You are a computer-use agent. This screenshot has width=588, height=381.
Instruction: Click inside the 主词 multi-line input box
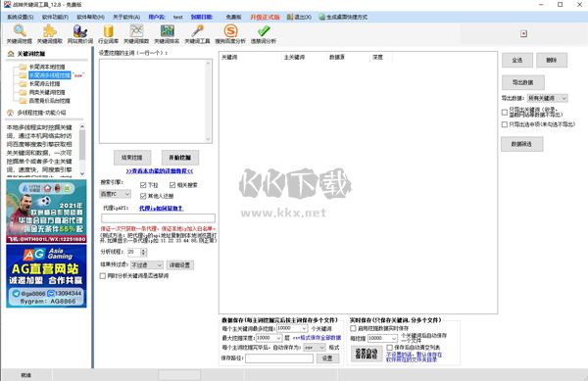pos(156,101)
